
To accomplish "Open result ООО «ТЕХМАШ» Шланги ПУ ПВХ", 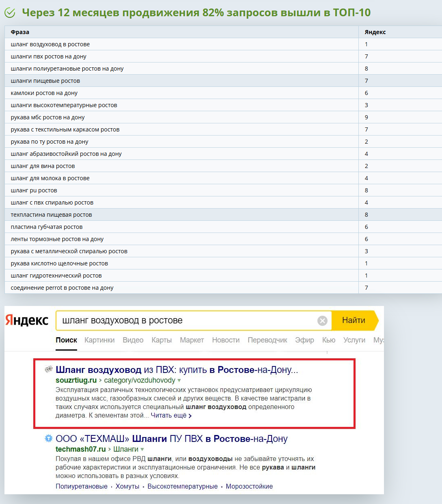I will 172,439.
